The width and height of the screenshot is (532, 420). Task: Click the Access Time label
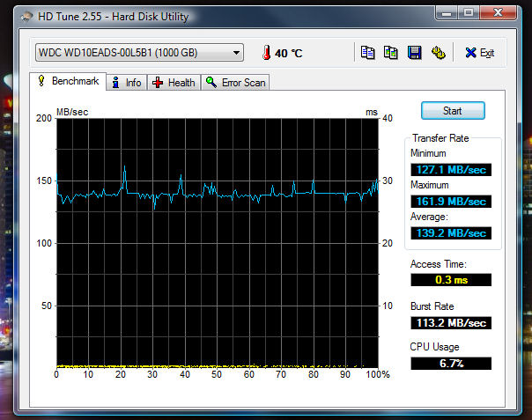(x=439, y=264)
